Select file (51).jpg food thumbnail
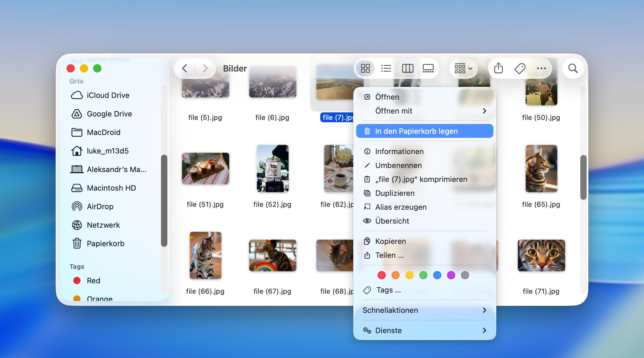This screenshot has width=644, height=358. pyautogui.click(x=205, y=169)
